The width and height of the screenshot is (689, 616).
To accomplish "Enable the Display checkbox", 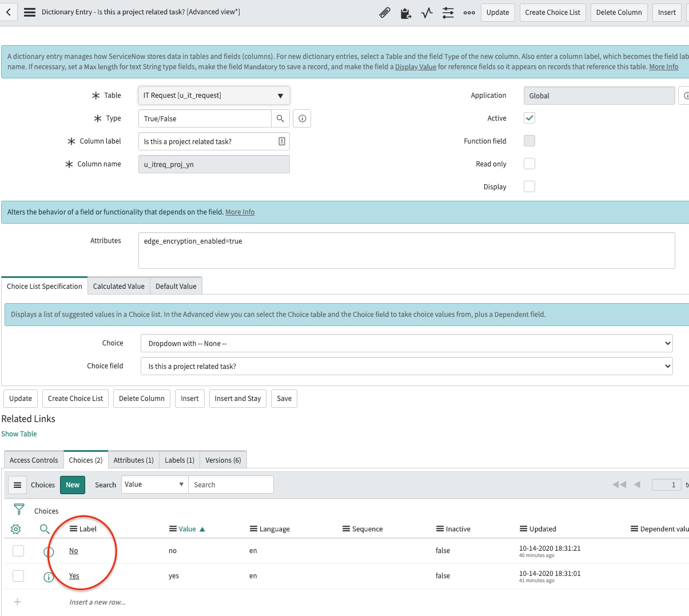I will 529,186.
